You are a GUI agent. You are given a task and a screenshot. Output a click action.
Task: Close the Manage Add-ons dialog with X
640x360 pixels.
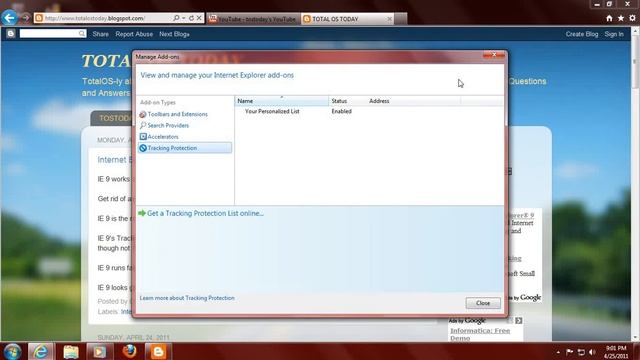click(x=494, y=55)
